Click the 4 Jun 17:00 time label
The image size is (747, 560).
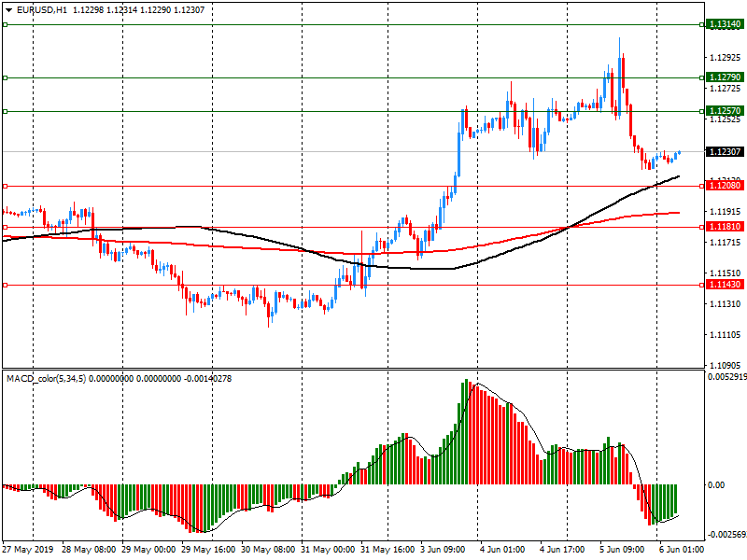562,550
